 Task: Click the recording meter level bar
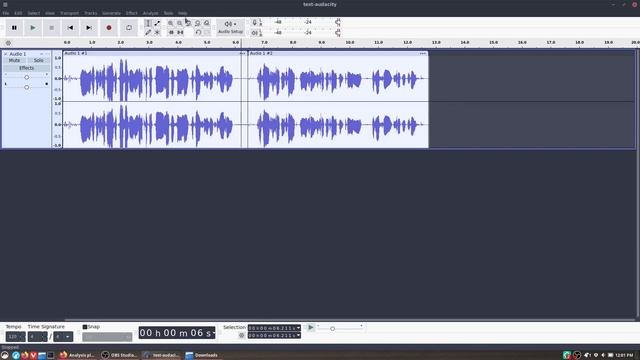[300, 22]
